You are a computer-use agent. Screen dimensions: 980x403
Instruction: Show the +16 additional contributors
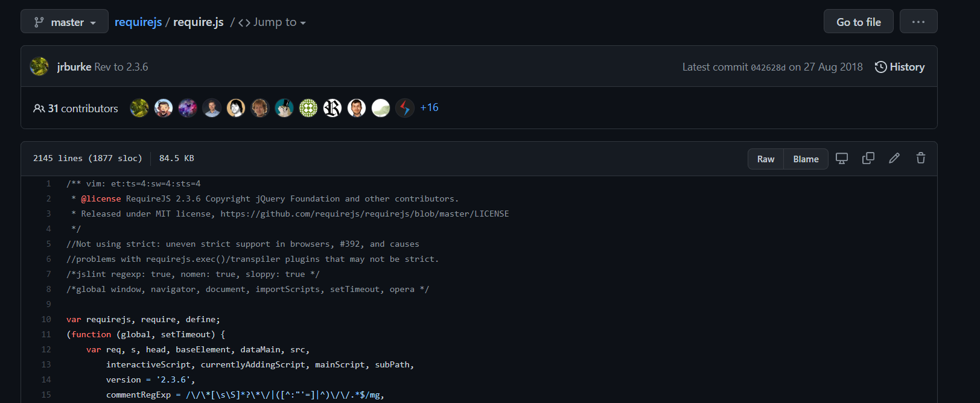pyautogui.click(x=429, y=107)
